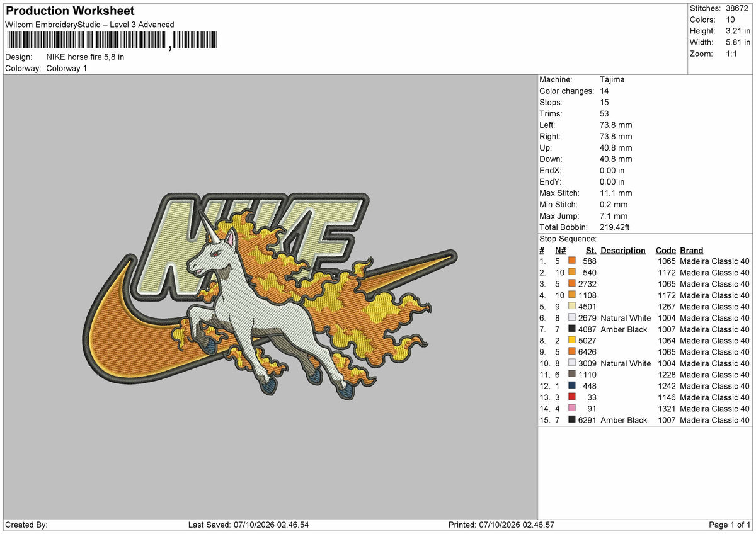Click the design name 'NIKE horse fire 5,8 in'
Image resolution: width=756 pixels, height=534 pixels.
[x=85, y=57]
